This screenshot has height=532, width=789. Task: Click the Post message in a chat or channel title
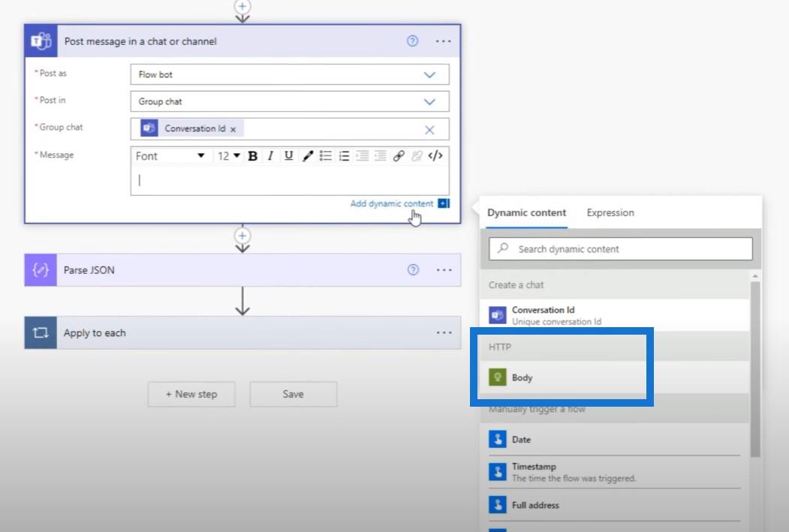(140, 41)
